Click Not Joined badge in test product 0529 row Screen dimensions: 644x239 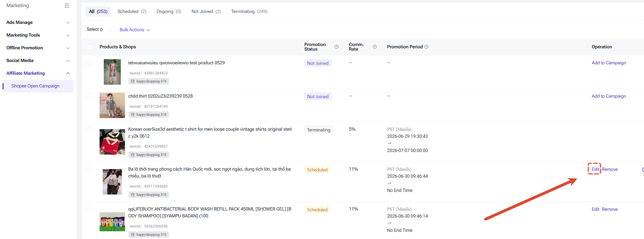[318, 63]
